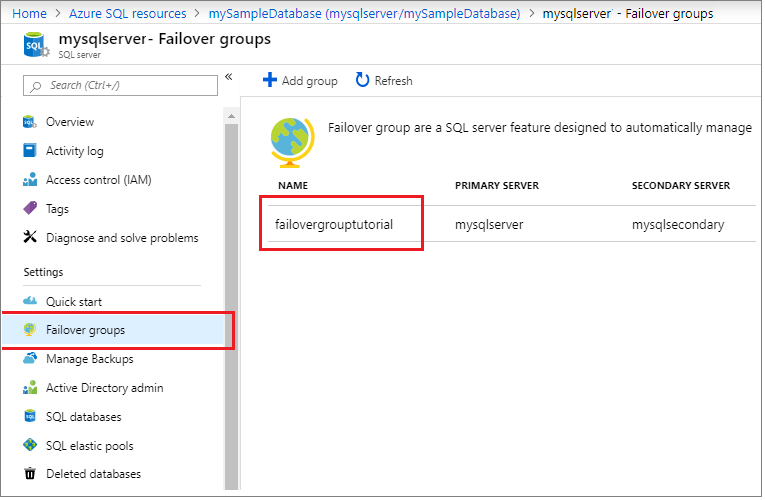Click the Refresh button

coord(384,80)
